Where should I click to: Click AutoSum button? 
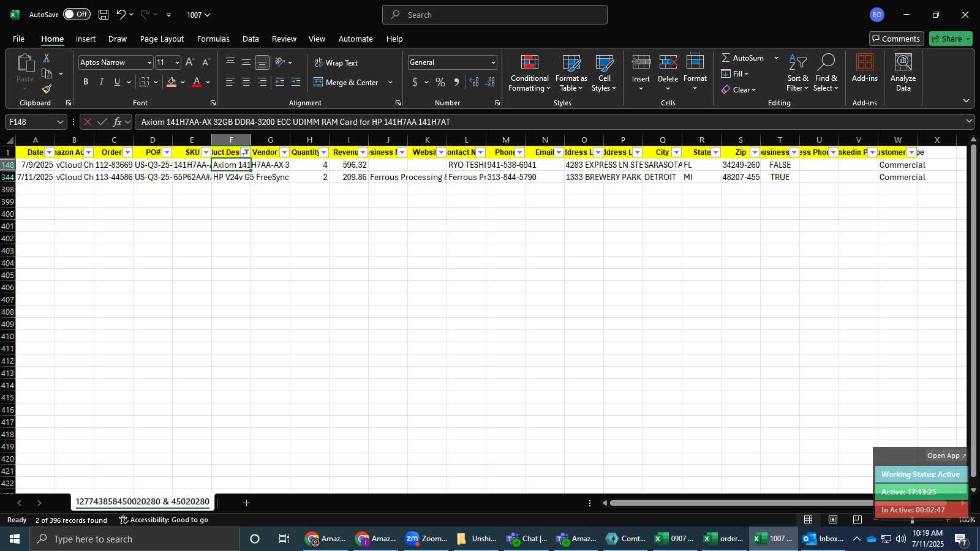tap(743, 58)
